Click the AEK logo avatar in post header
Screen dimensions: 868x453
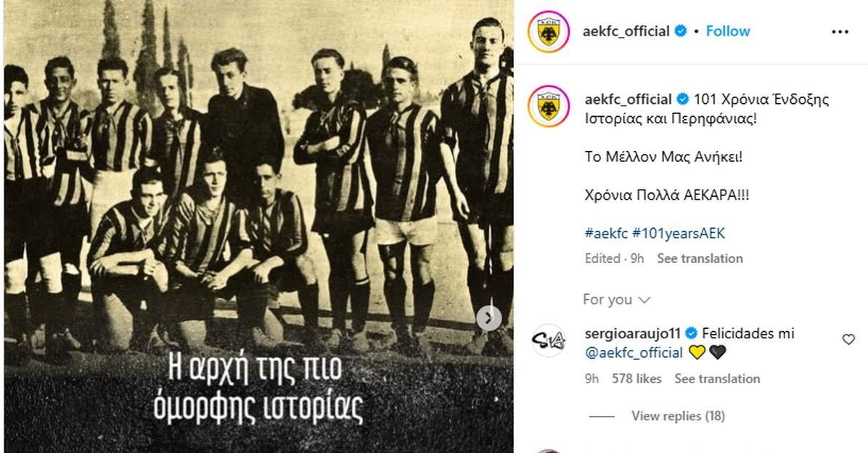[x=549, y=31]
